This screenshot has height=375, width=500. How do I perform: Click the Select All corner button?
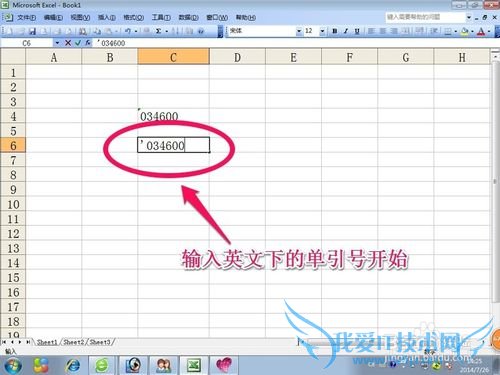(13, 57)
